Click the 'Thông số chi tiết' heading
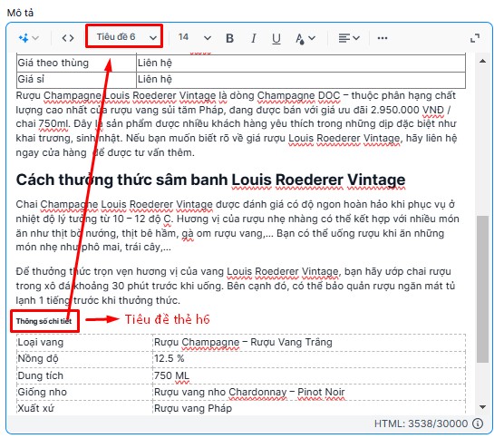504x448 pixels. point(44,321)
